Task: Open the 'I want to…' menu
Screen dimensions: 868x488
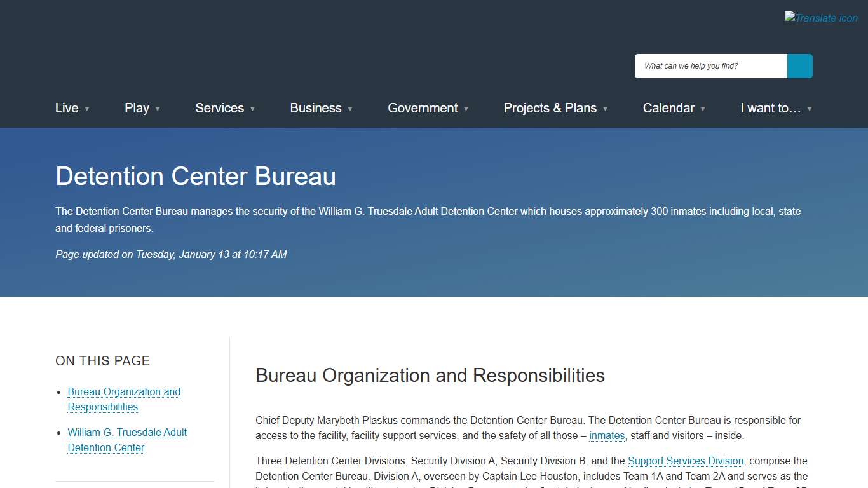Action: pos(770,108)
